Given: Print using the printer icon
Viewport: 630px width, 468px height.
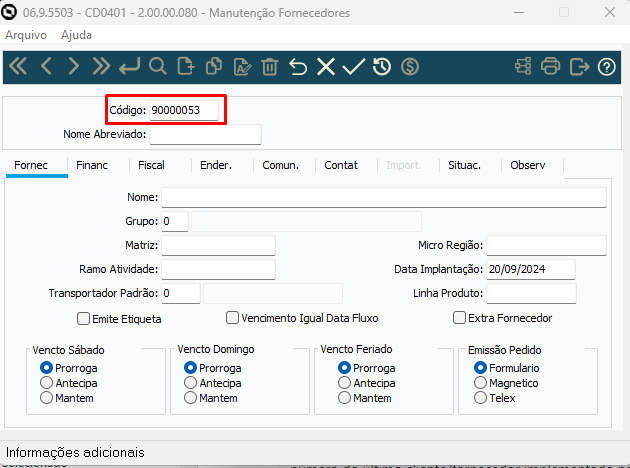Looking at the screenshot, I should tap(550, 66).
